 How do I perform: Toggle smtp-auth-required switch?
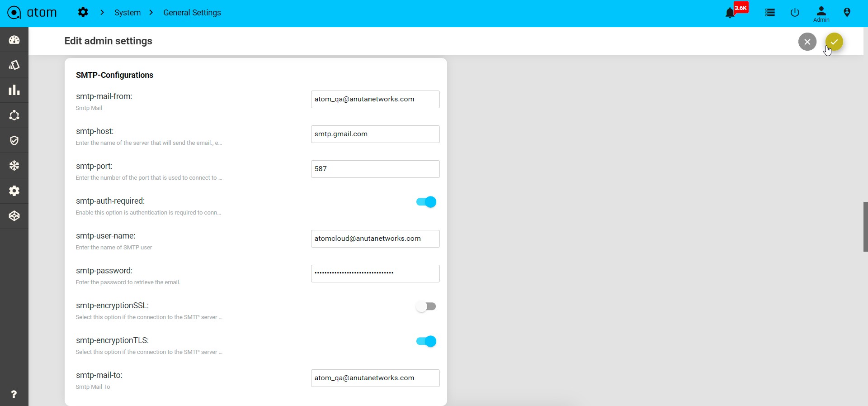pyautogui.click(x=426, y=202)
